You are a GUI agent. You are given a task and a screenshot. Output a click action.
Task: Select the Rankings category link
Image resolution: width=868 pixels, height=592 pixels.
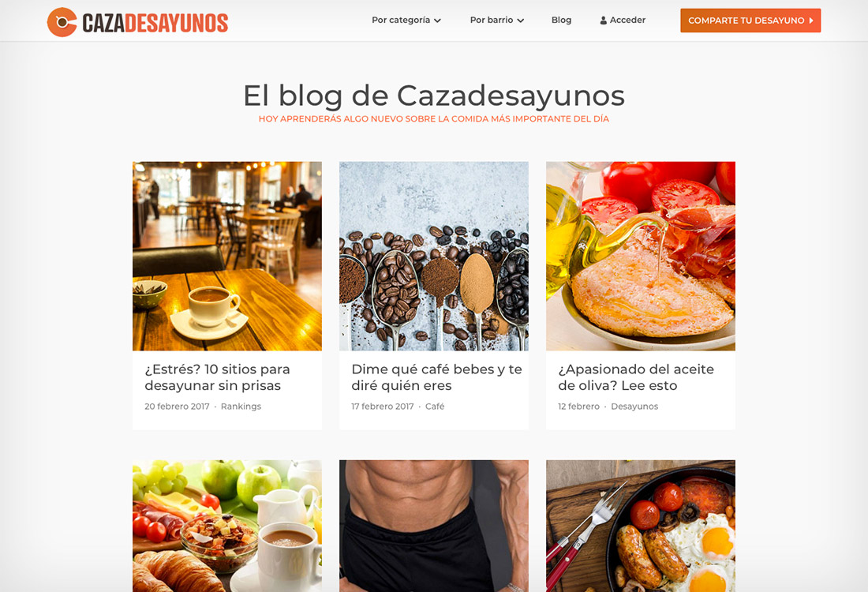[241, 407]
